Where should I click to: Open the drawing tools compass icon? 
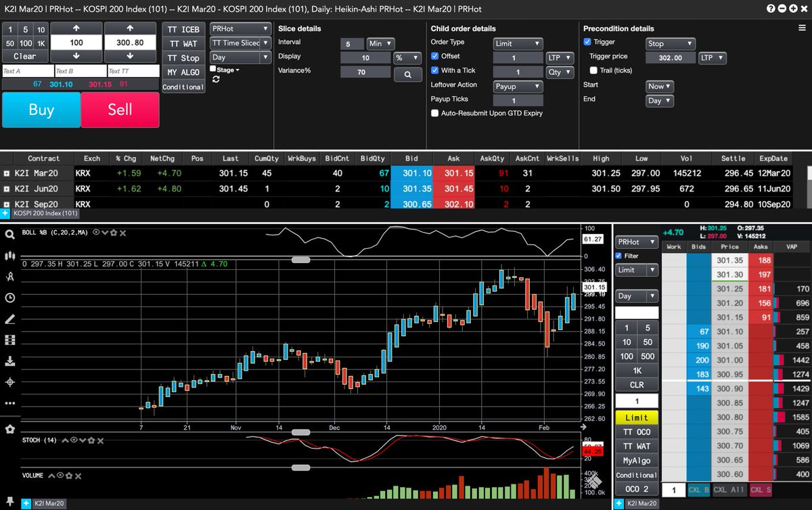click(9, 277)
